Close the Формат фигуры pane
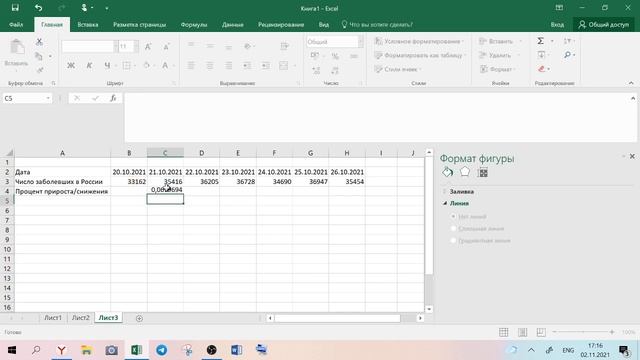The width and height of the screenshot is (640, 360). (x=632, y=156)
